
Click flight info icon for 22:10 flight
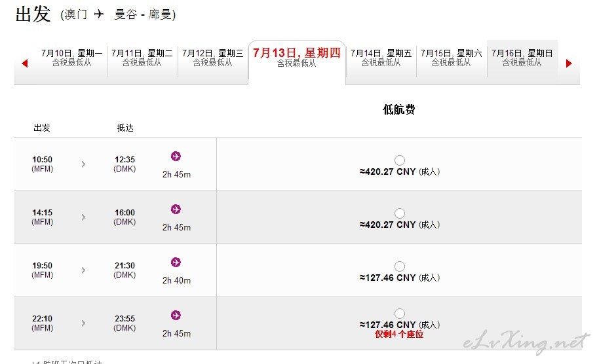coord(176,316)
